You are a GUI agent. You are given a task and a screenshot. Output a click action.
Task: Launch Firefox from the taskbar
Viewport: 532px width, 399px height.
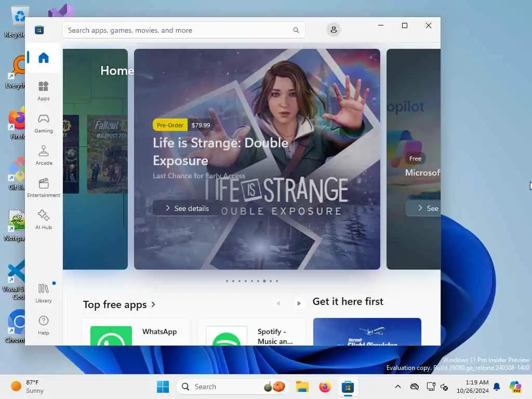[x=325, y=387]
